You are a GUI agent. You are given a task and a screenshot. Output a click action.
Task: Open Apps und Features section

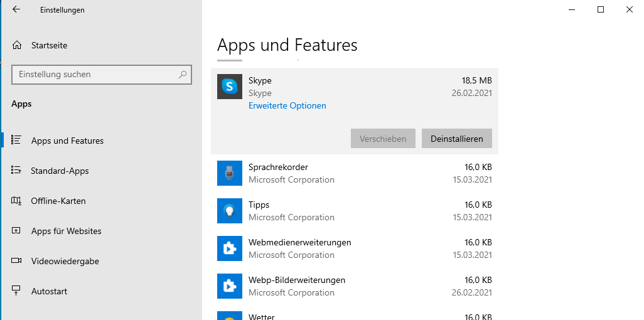pos(67,141)
